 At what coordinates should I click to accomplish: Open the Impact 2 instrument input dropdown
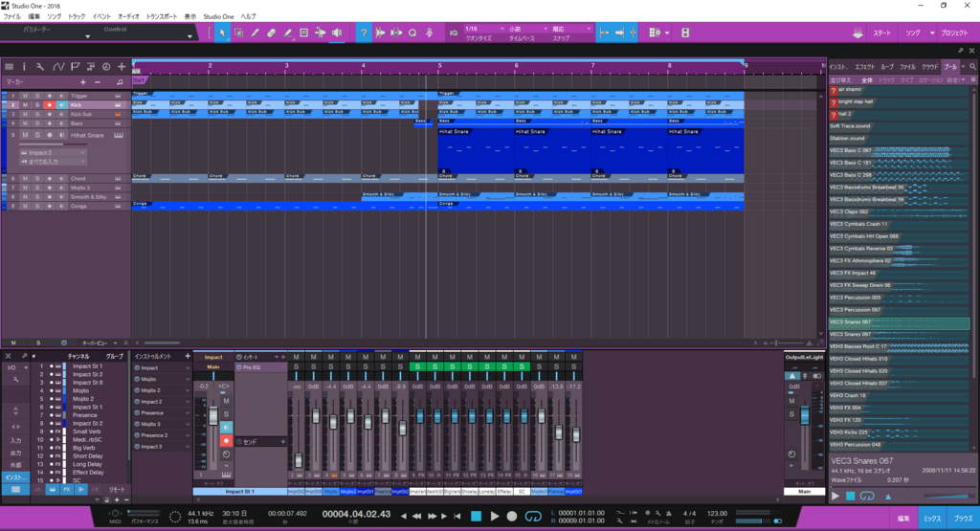point(53,152)
